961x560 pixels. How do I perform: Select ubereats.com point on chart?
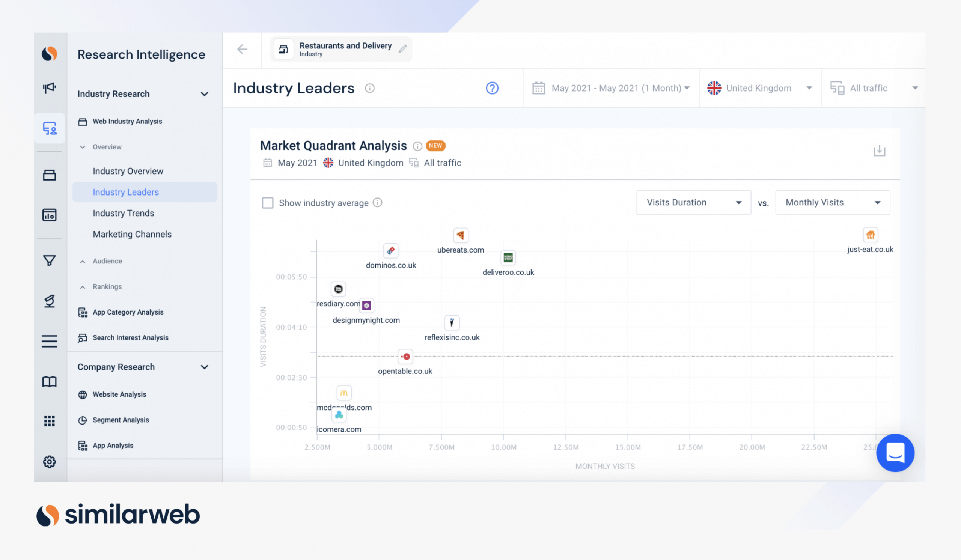(460, 235)
